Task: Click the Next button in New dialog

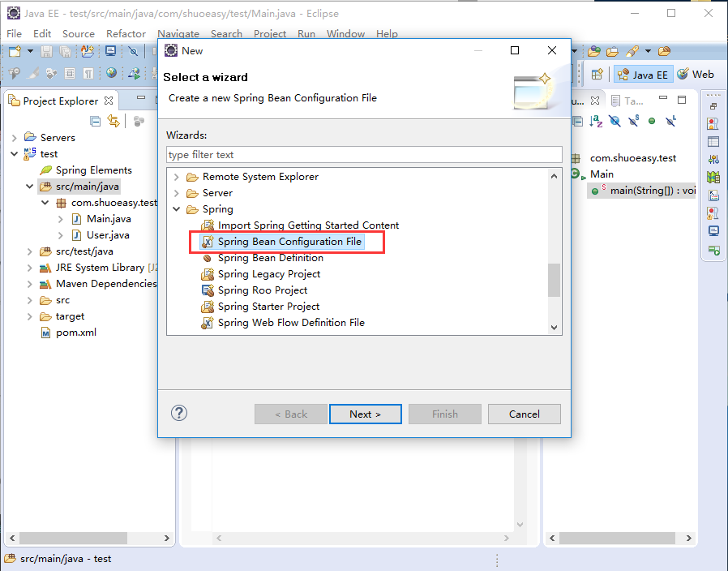Action: pyautogui.click(x=366, y=414)
